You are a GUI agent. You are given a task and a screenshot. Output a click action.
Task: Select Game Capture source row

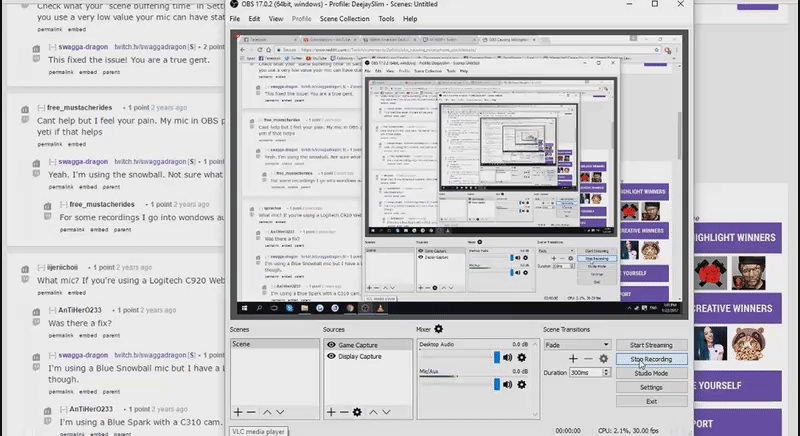368,345
